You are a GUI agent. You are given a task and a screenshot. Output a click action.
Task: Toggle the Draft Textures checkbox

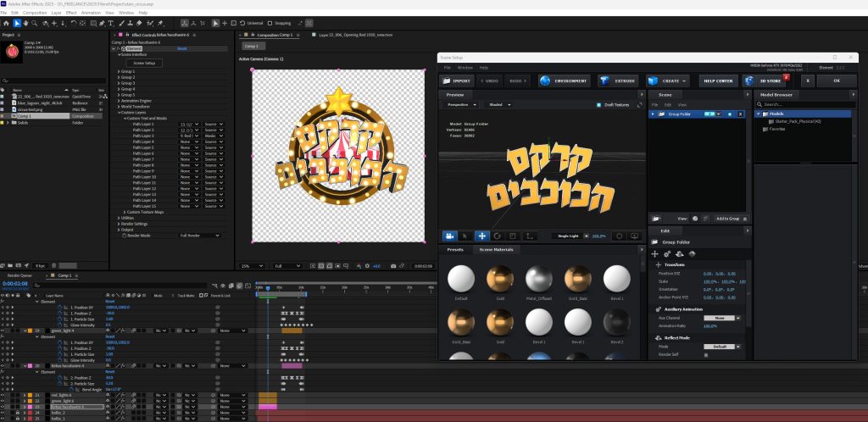point(598,104)
